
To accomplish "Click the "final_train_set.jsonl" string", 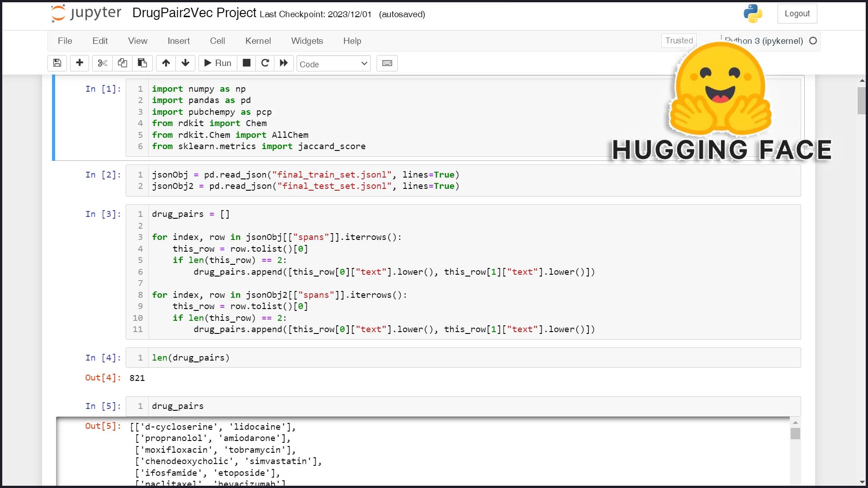I will (332, 175).
